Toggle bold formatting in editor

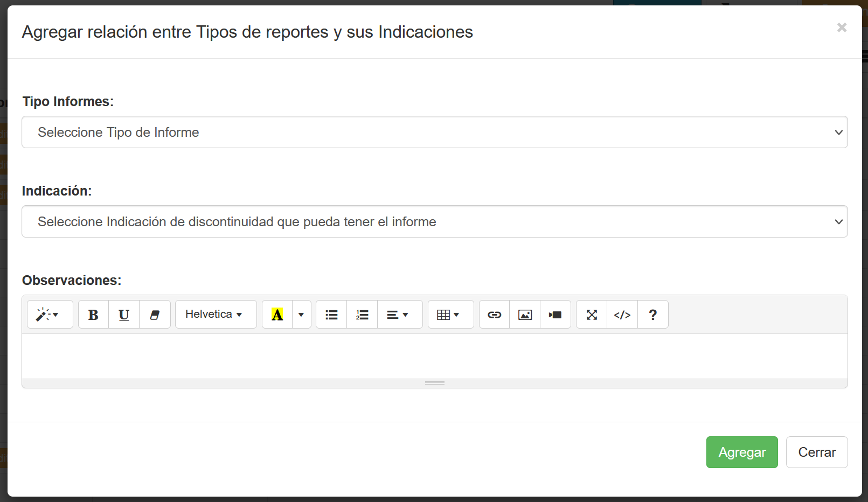(93, 315)
